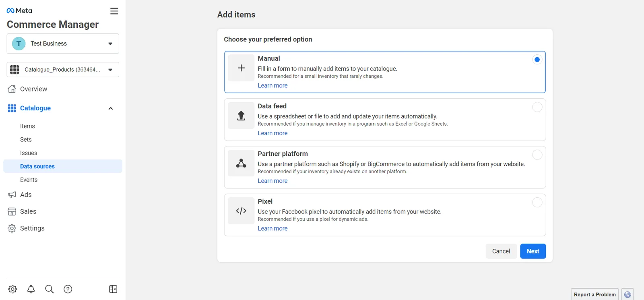Open notifications bell icon
The height and width of the screenshot is (300, 644).
(31, 289)
